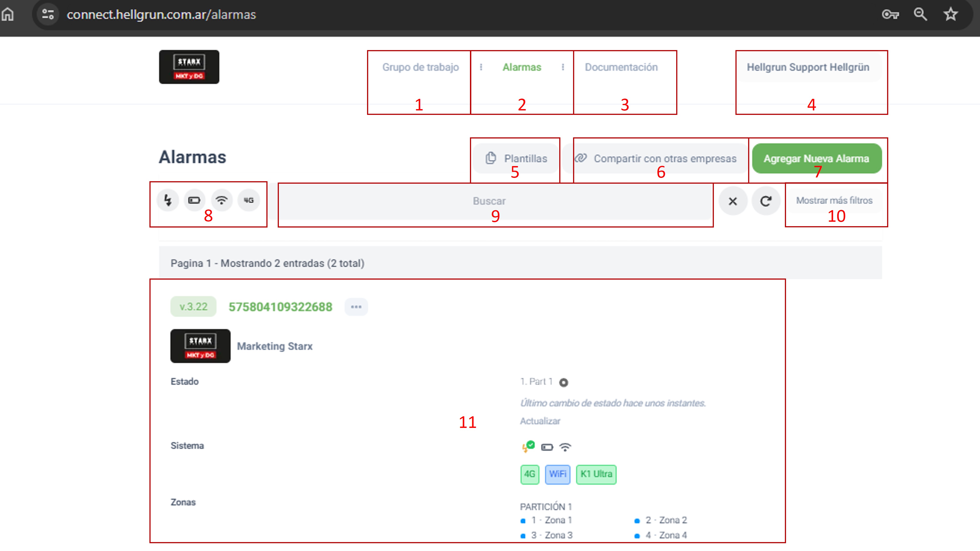Go to Grupo de trabajo tab
Viewport: 980px width, 551px height.
coord(420,67)
